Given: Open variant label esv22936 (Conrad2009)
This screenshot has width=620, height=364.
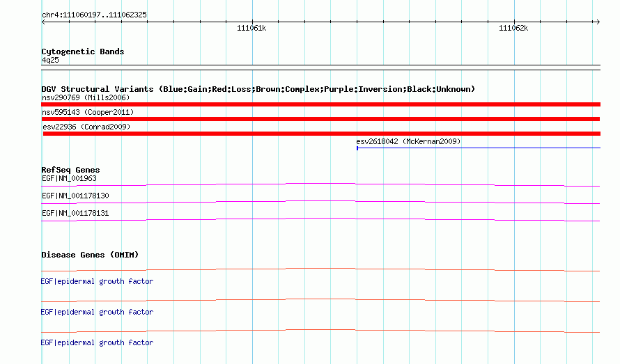Looking at the screenshot, I should coord(86,127).
